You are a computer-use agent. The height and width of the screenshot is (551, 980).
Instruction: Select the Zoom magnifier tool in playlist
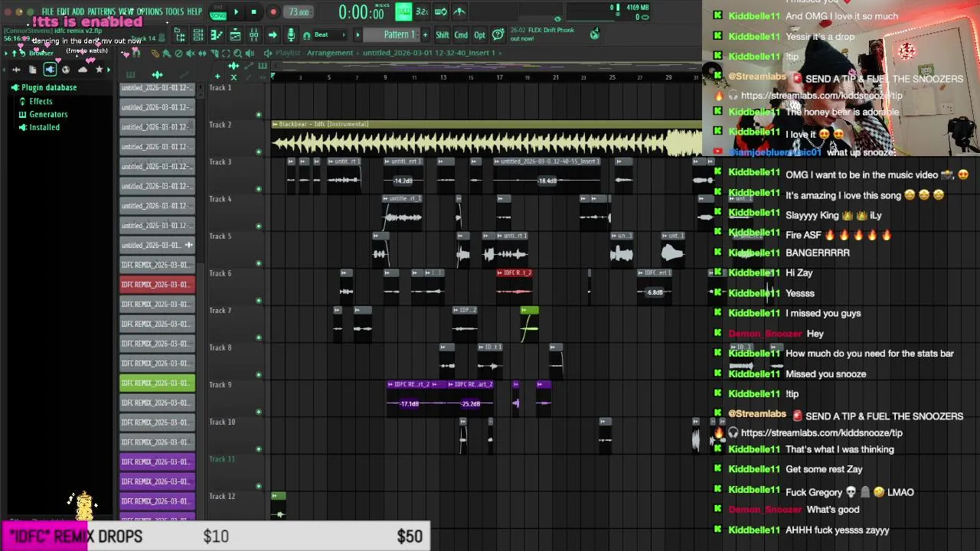237,53
